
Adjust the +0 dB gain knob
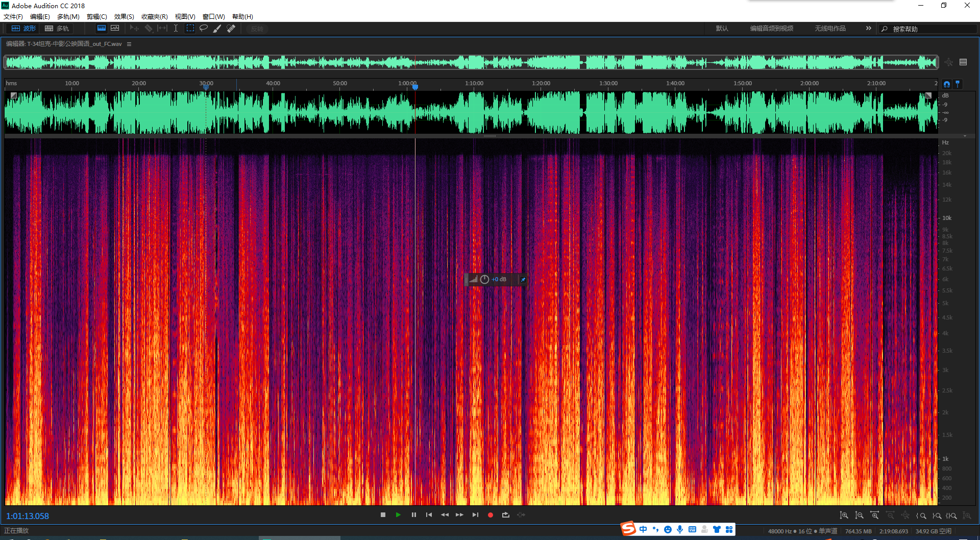coord(484,280)
